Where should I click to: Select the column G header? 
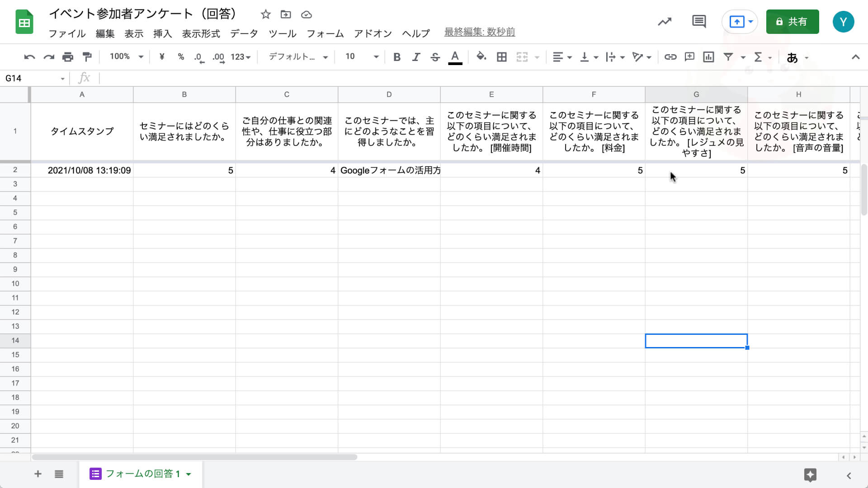click(696, 94)
